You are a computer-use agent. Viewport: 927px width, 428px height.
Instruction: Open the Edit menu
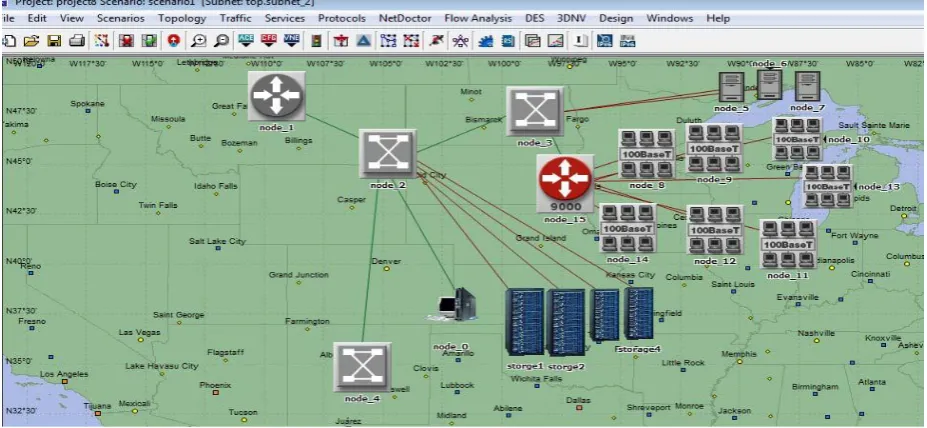tap(37, 18)
